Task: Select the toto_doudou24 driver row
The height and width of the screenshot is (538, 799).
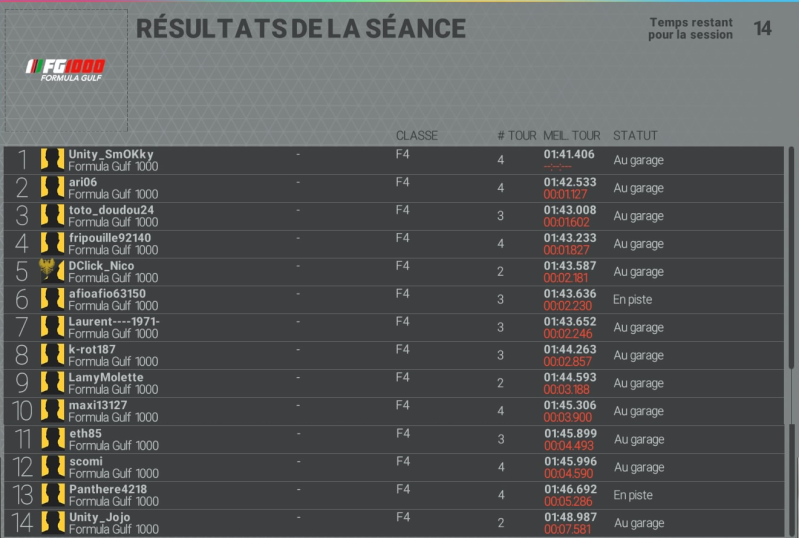Action: coord(394,216)
